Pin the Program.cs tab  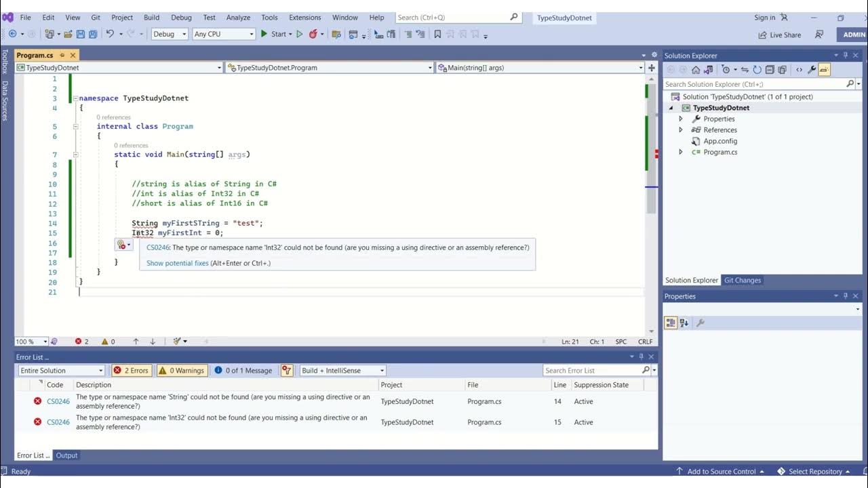[x=62, y=56]
